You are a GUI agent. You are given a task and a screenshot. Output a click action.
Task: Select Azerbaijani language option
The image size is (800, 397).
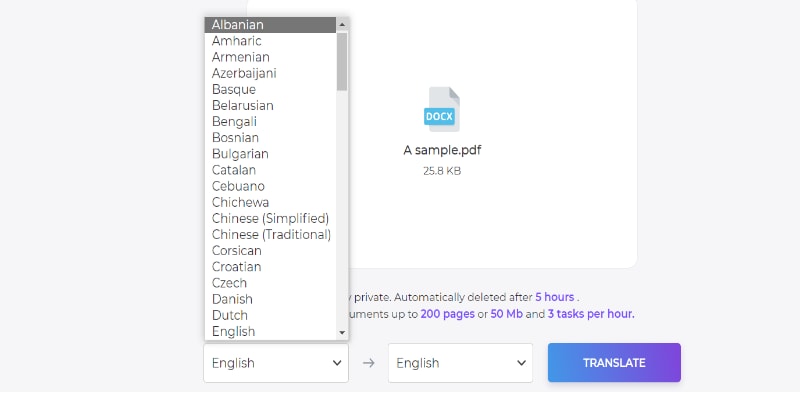[270, 73]
